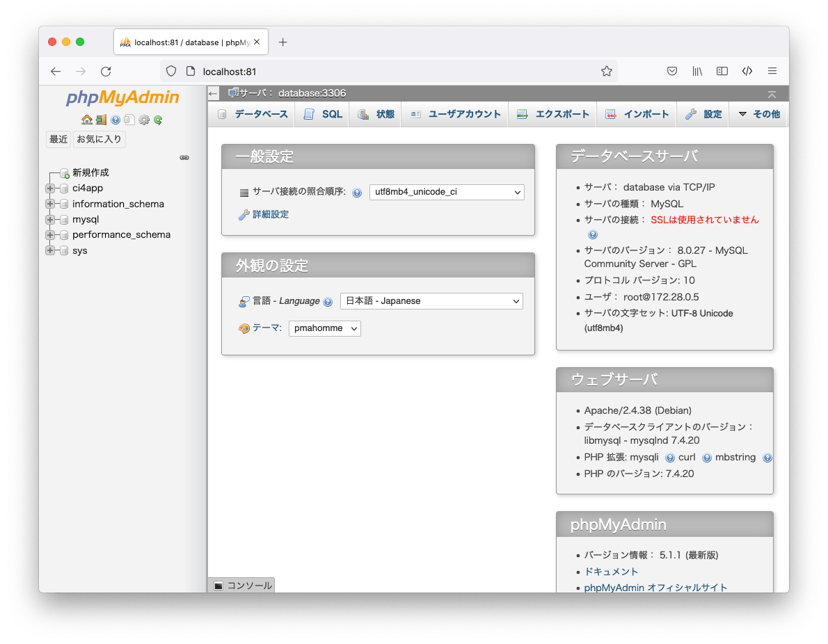Click help icon next to サーバ接続の照合順序
Screen dimensions: 828x644
(357, 193)
